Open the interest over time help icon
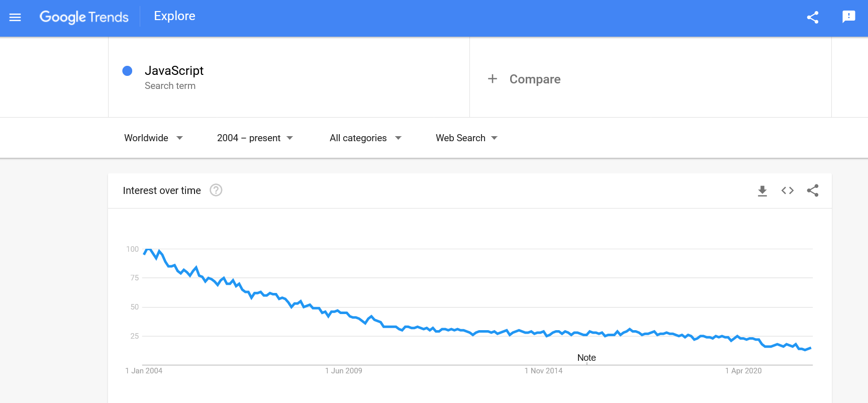Screen dimensions: 868x403 pyautogui.click(x=216, y=190)
